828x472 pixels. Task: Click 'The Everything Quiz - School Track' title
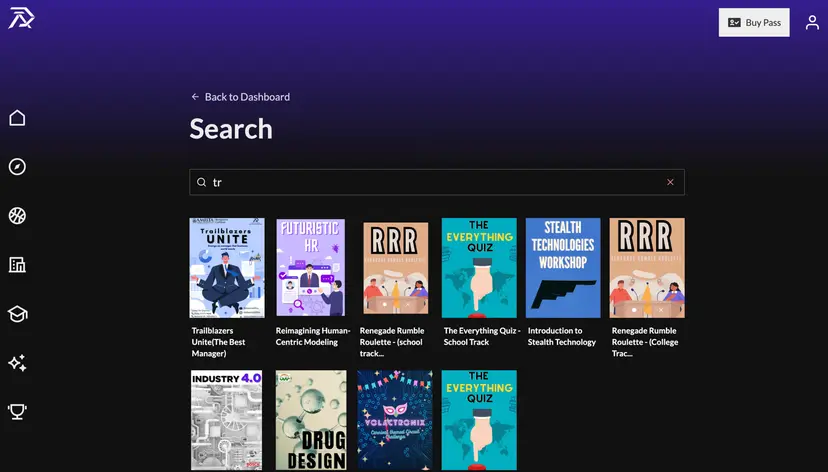pyautogui.click(x=482, y=336)
